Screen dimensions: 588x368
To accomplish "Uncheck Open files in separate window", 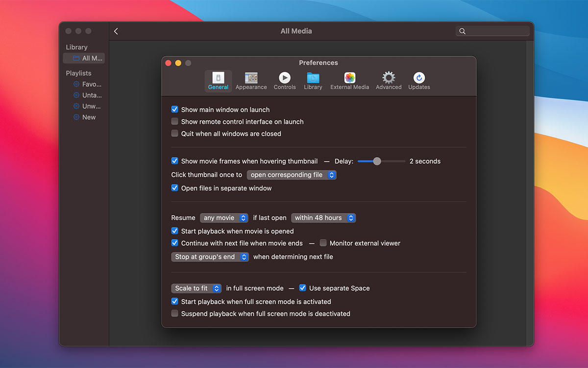I will tap(174, 188).
